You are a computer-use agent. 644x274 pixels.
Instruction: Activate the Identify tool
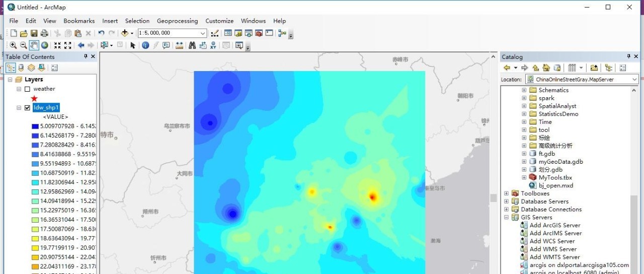[145, 45]
